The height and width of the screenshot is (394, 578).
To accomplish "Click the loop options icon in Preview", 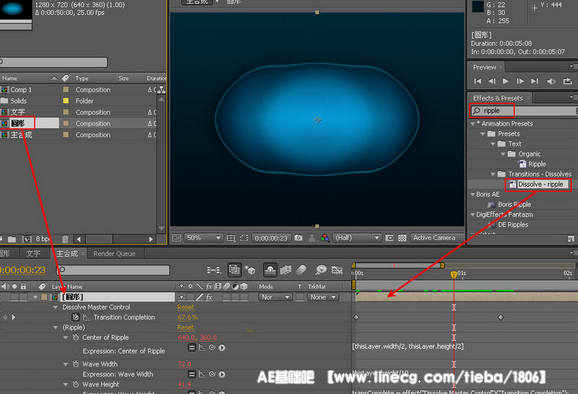I will [x=567, y=81].
